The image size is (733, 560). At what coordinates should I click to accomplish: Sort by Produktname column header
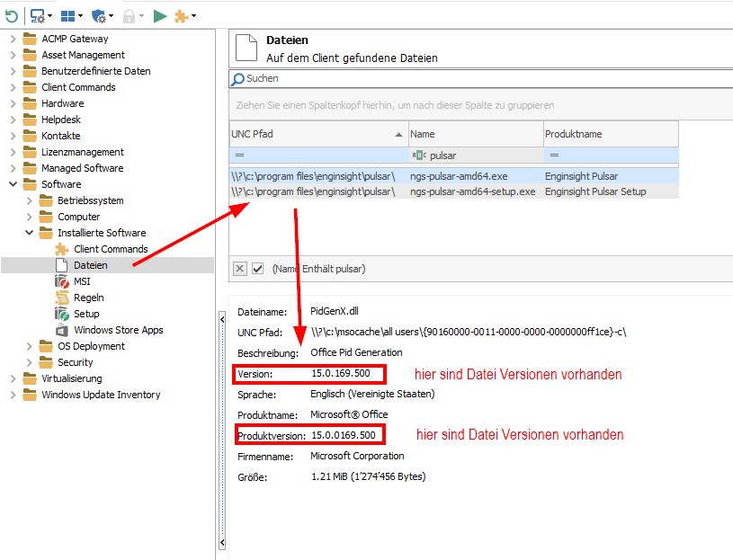pos(611,134)
